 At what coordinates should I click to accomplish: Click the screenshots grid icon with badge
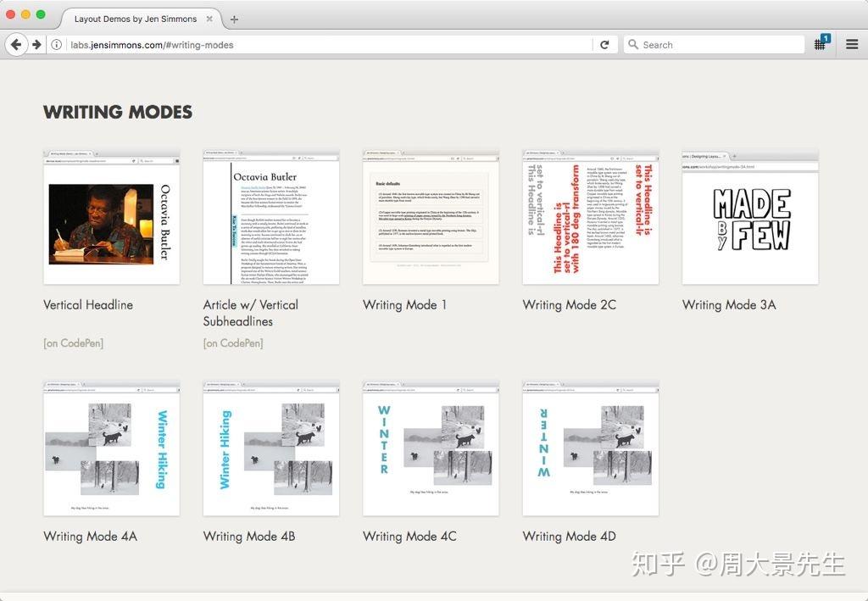click(820, 44)
